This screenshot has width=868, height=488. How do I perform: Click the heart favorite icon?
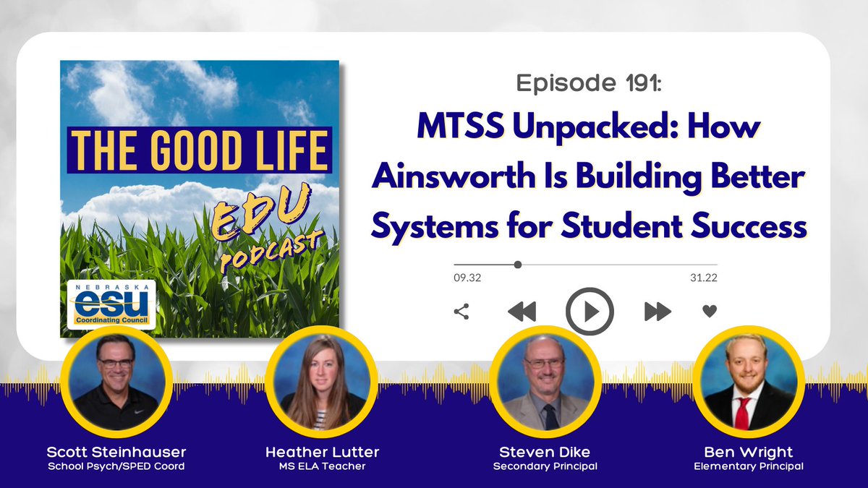pyautogui.click(x=710, y=312)
